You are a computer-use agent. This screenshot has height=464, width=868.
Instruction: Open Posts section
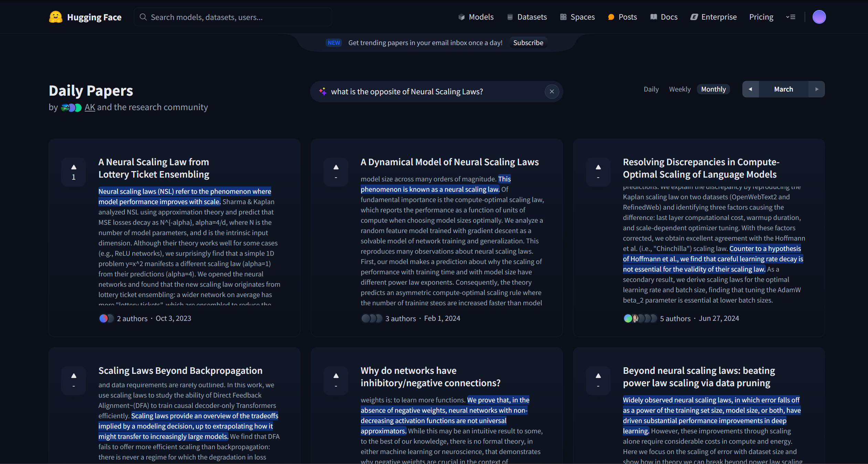point(623,17)
